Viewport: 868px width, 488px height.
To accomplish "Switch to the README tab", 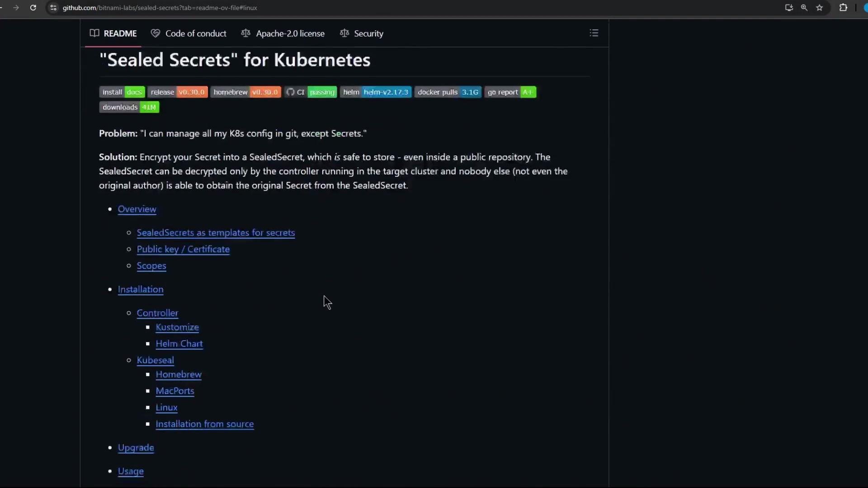I will [x=113, y=33].
